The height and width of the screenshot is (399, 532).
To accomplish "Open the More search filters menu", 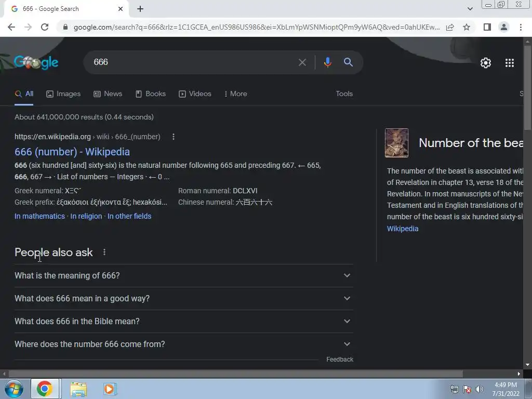I will tap(236, 94).
